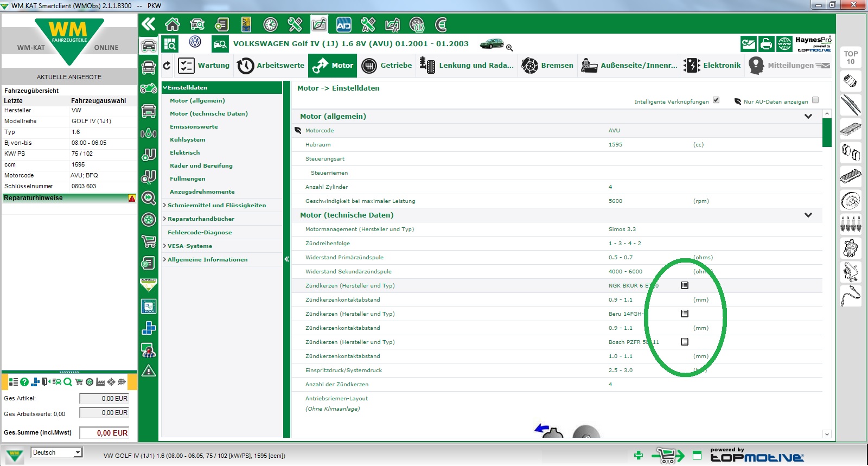Open Außenseite/Innenr... tab
The width and height of the screenshot is (868, 466).
tap(629, 66)
